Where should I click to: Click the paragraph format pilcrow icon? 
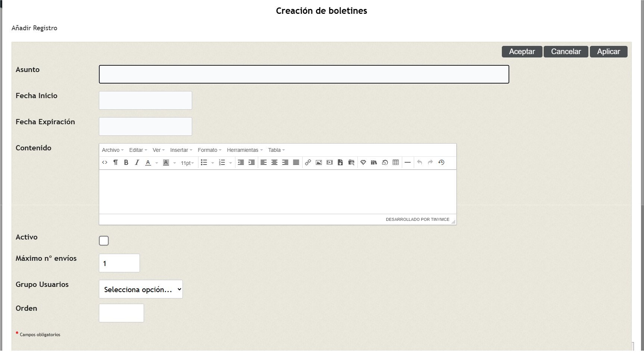tap(116, 162)
